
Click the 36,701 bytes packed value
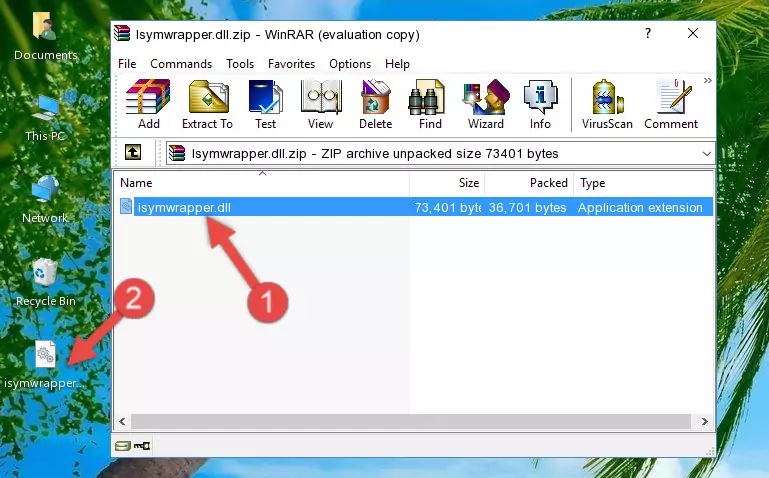527,207
